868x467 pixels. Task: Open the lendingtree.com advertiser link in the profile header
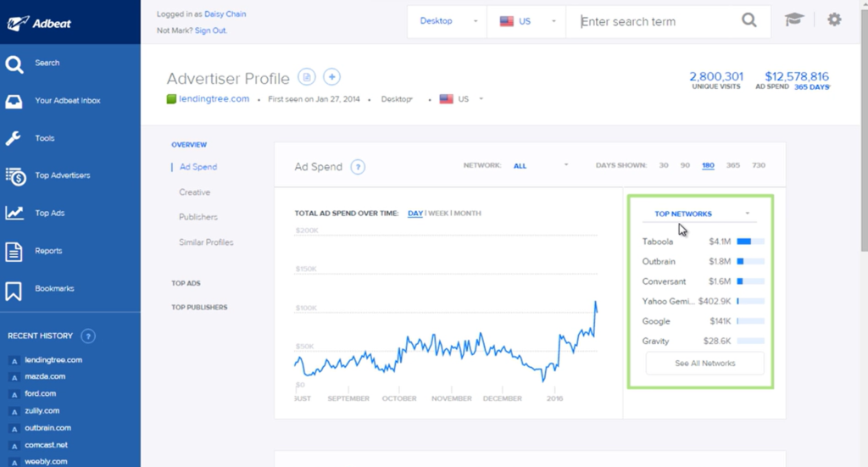pos(214,98)
